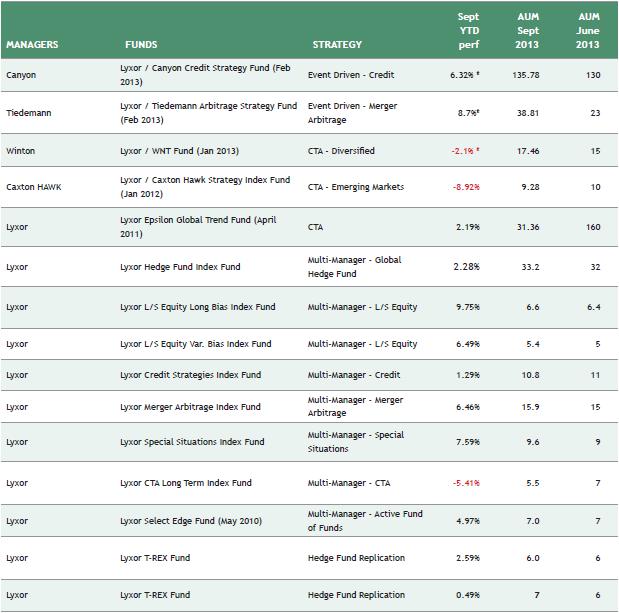Viewport: 619px width, 613px height.
Task: Click the Canyon manager cell
Action: point(22,74)
